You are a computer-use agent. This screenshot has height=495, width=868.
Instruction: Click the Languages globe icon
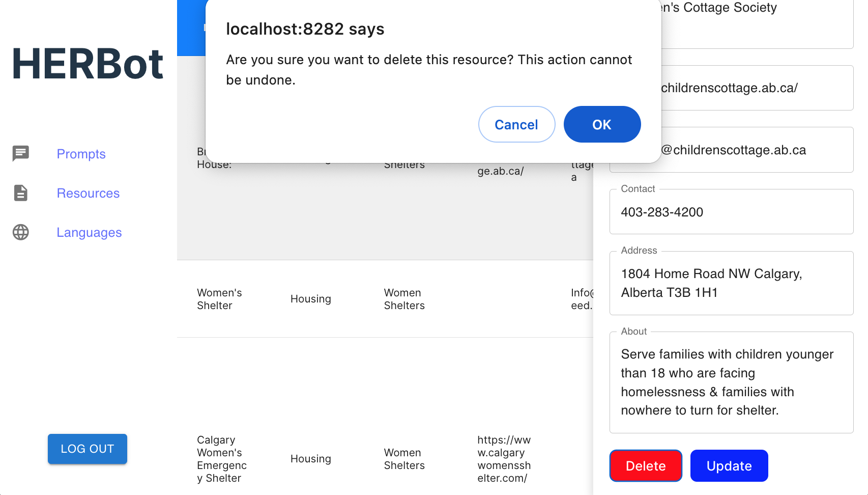coord(21,232)
